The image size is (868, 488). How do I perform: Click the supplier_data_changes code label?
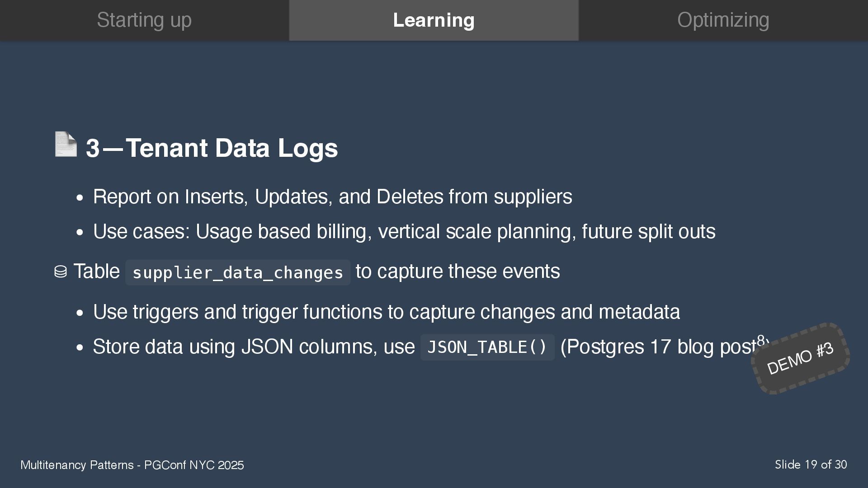click(238, 272)
